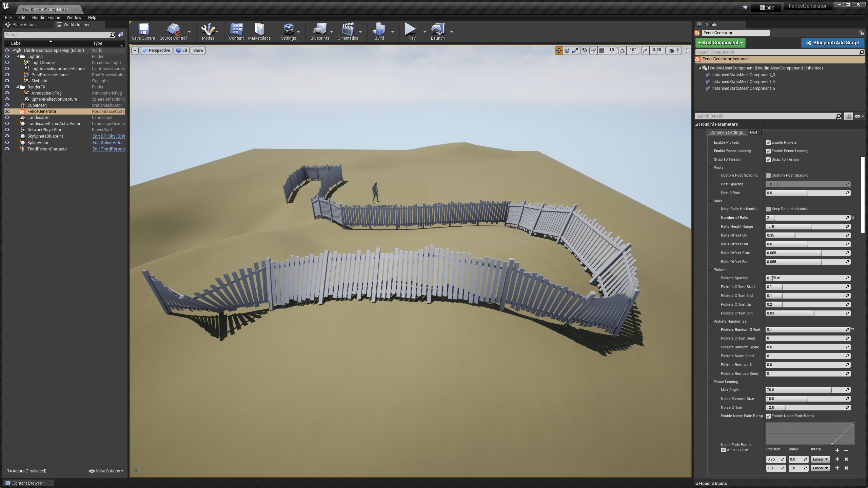Collapse the Lighting folder in World Outliner
868x488 pixels.
tap(17, 56)
